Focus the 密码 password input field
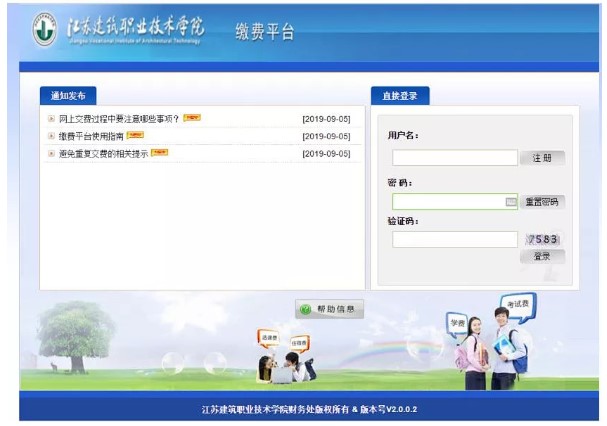 [448, 201]
